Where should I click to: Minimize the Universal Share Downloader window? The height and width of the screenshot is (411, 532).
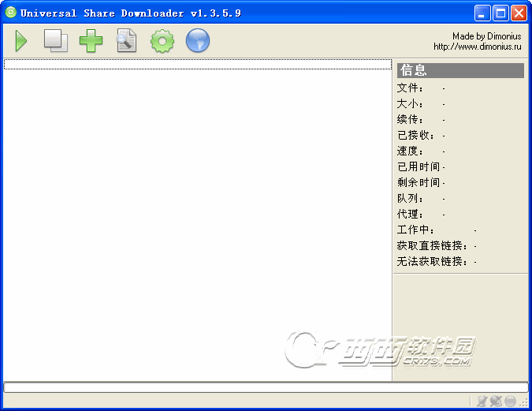(482, 13)
